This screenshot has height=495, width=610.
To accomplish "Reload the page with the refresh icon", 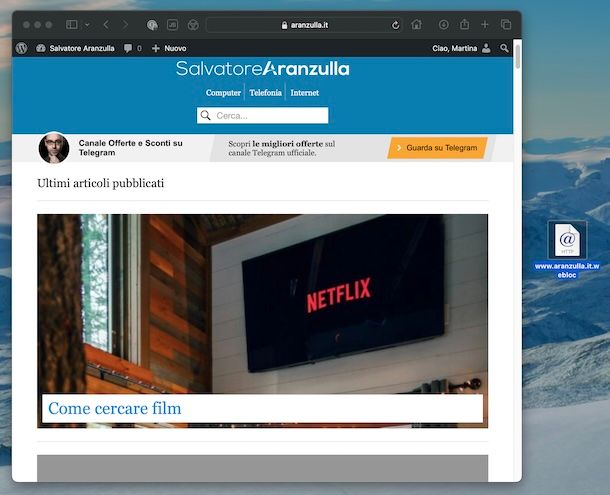I will pyautogui.click(x=396, y=25).
